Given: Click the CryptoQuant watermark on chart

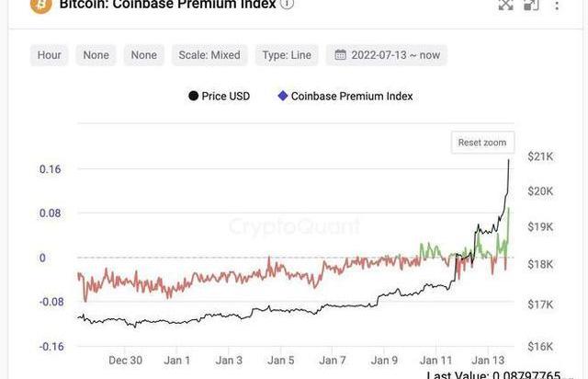Looking at the screenshot, I should click(x=294, y=226).
